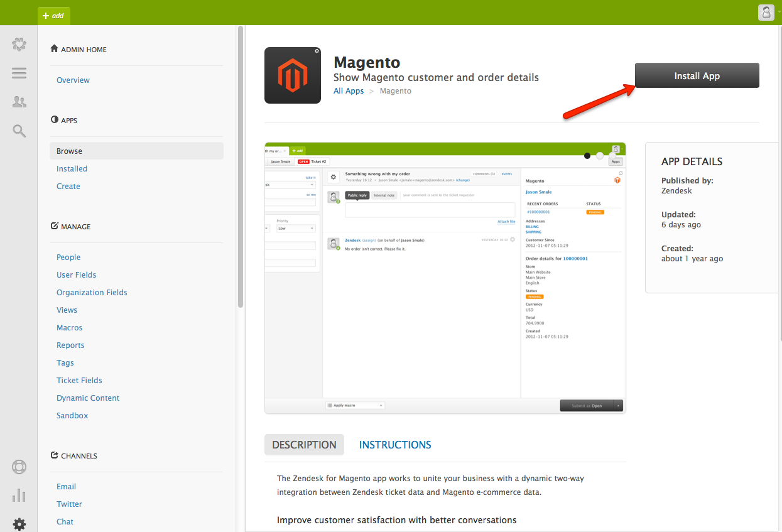Image resolution: width=782 pixels, height=532 pixels.
Task: Click the APPS section heading
Action: point(64,120)
